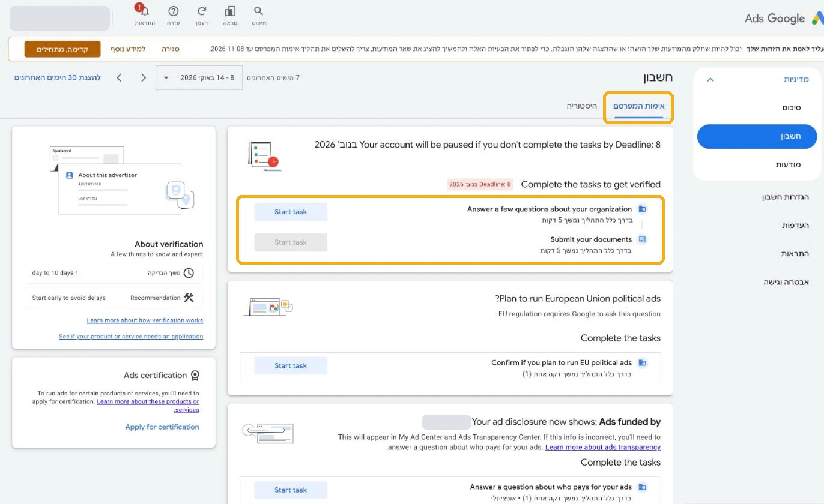Viewport: 824px width, 504px height.
Task: Collapse the מדיניות sidebar section
Action: point(710,79)
